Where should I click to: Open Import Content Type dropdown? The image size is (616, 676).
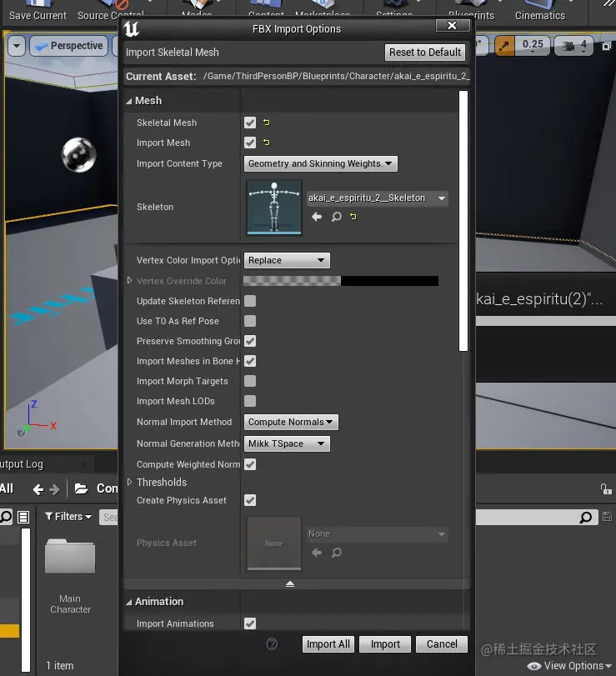pyautogui.click(x=321, y=163)
